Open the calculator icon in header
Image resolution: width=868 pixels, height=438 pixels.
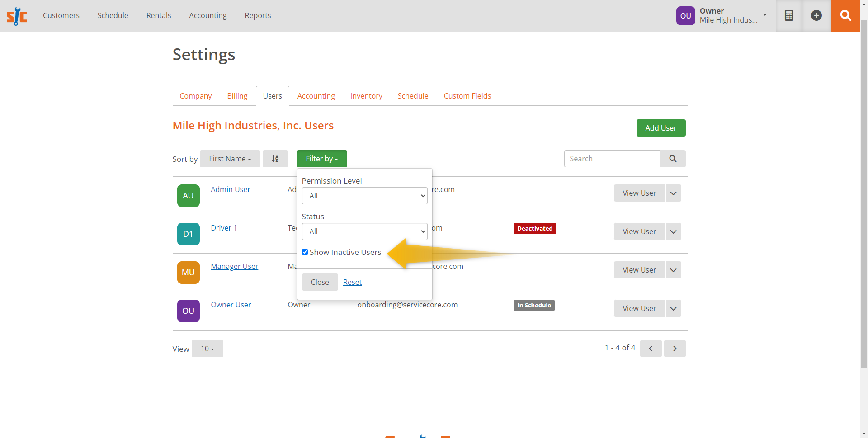click(789, 15)
